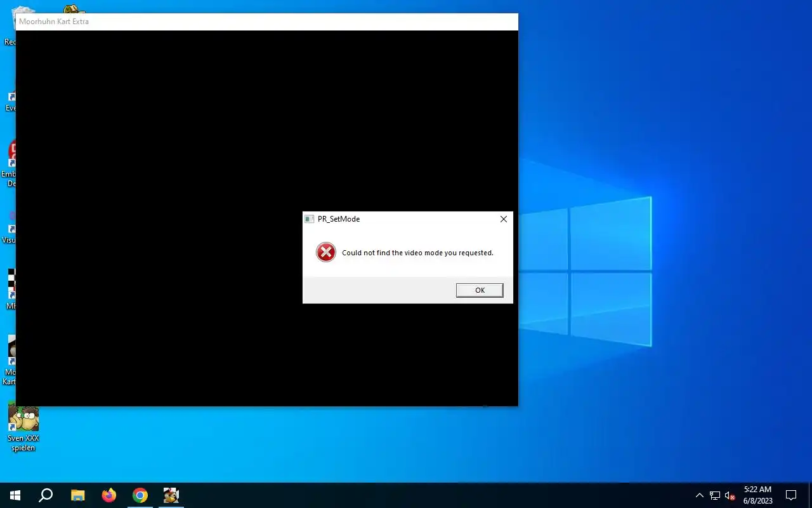Open the notification center icon
This screenshot has width=812, height=508.
tap(791, 495)
